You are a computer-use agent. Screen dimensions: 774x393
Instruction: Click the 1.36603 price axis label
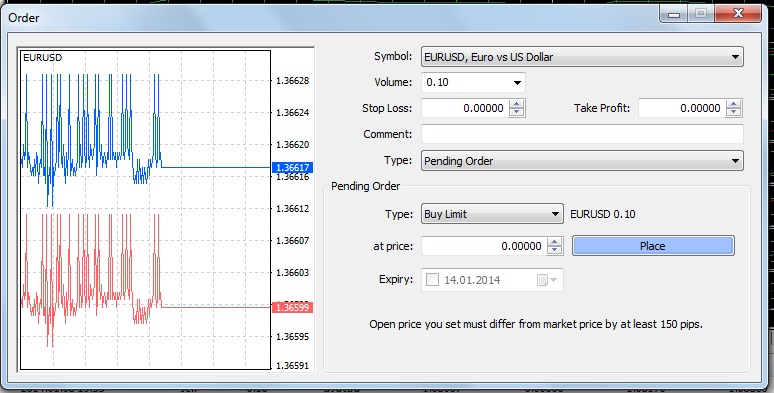[x=293, y=273]
